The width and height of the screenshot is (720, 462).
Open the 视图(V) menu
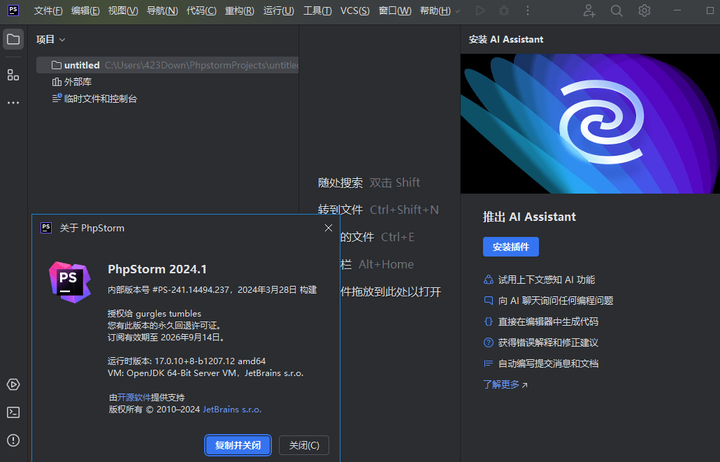click(x=123, y=11)
